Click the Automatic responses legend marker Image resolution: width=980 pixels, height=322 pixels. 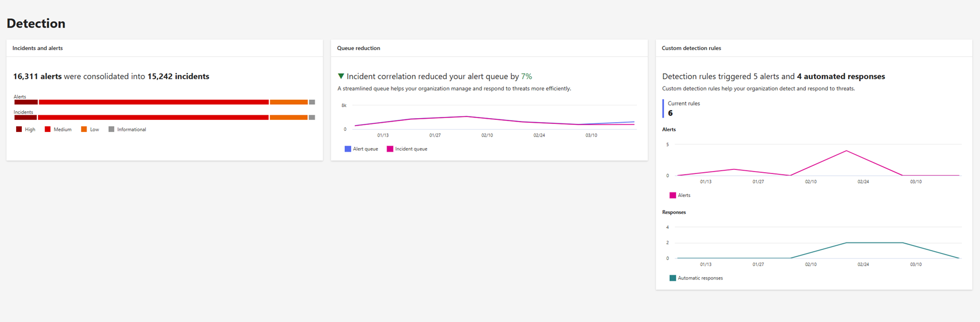pyautogui.click(x=672, y=278)
